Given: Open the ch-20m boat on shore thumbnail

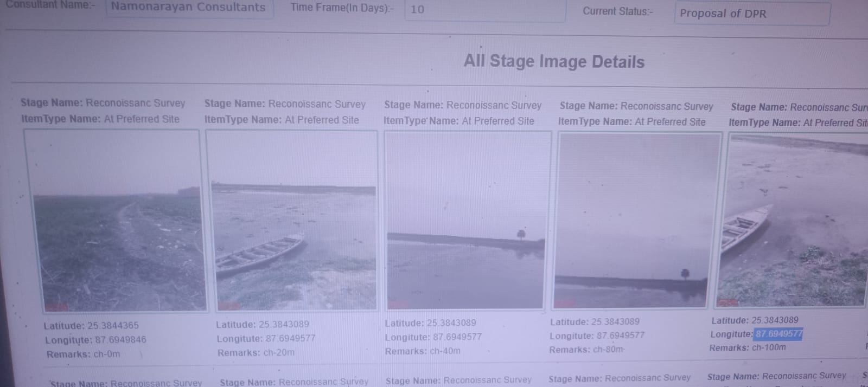Looking at the screenshot, I should (292, 221).
